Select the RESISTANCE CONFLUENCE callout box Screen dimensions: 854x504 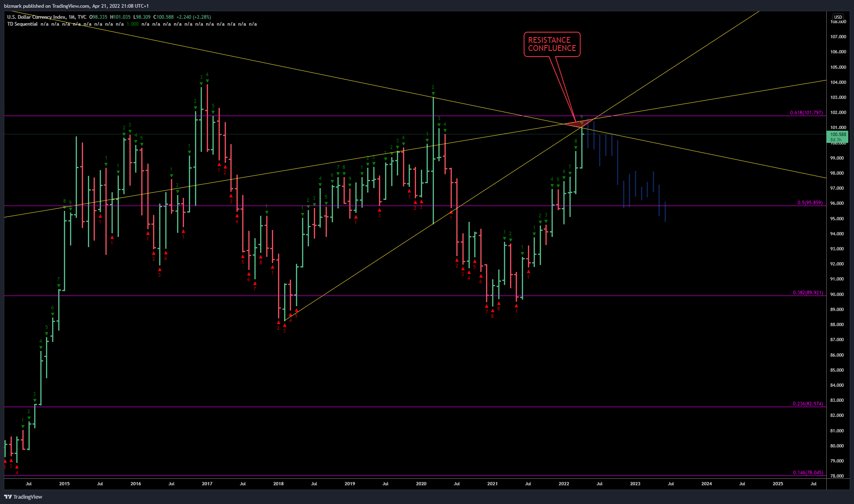[x=552, y=44]
